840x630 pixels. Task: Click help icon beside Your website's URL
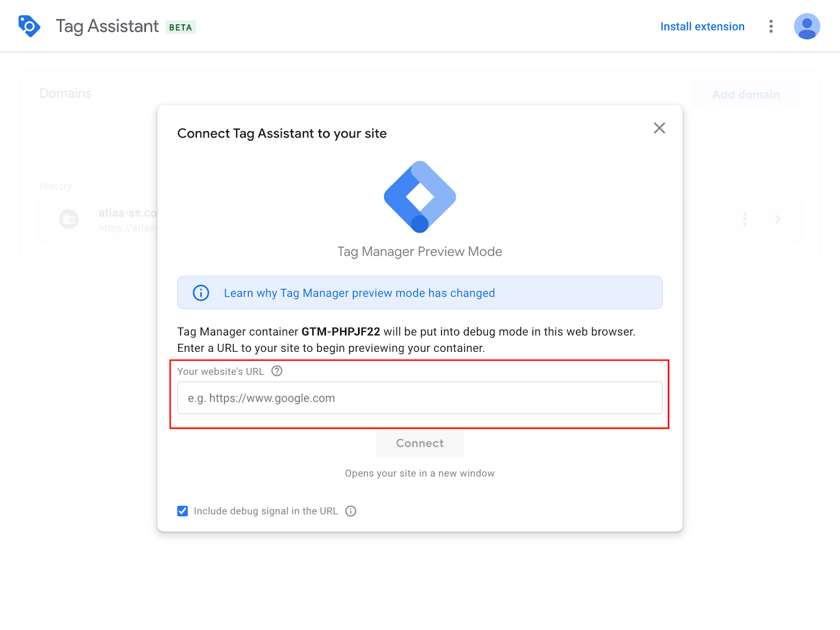277,371
